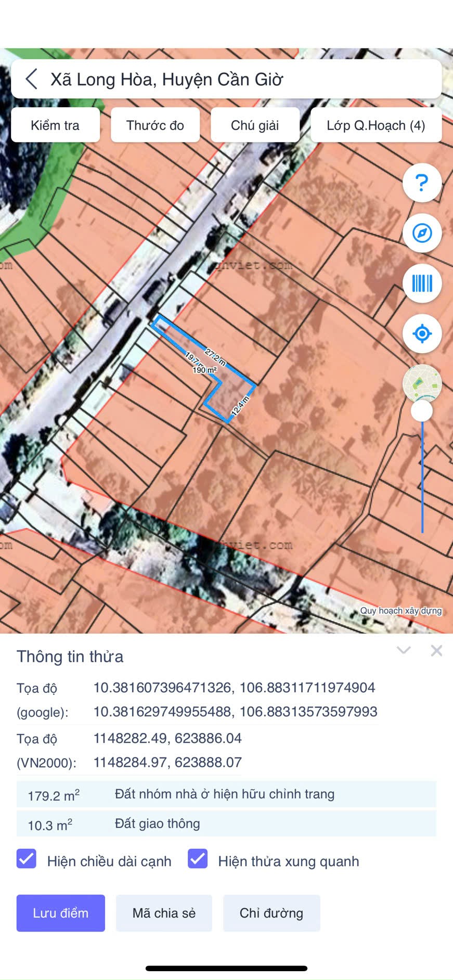Tap the compass orientation icon
This screenshot has height=980, width=453.
[x=422, y=233]
